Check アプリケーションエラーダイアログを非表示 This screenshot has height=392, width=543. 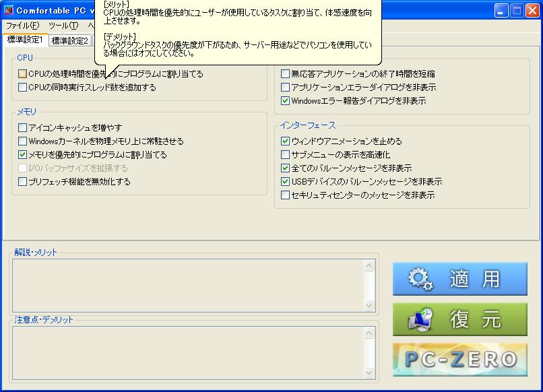pyautogui.click(x=286, y=88)
